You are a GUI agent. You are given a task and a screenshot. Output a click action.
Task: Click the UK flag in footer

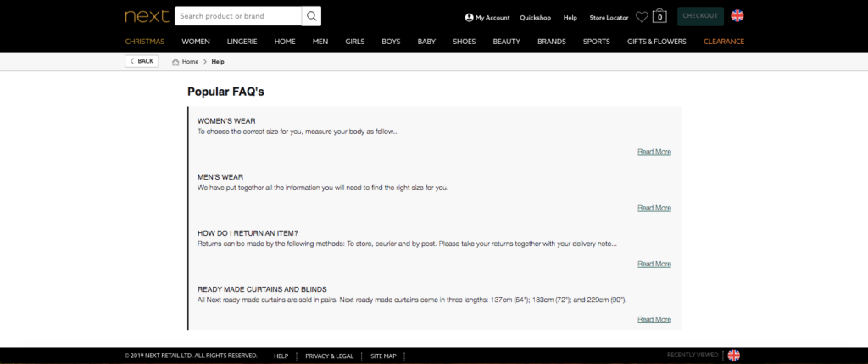click(x=733, y=356)
